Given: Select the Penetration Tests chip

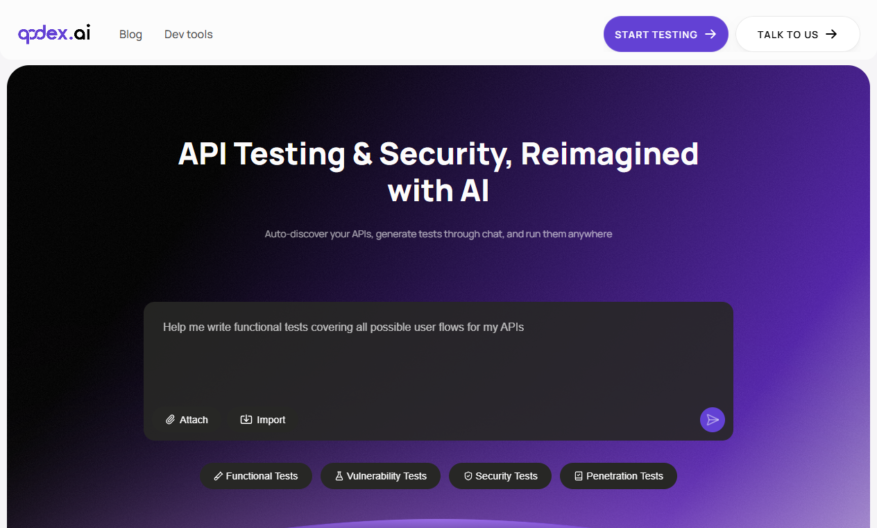Looking at the screenshot, I should pyautogui.click(x=619, y=476).
